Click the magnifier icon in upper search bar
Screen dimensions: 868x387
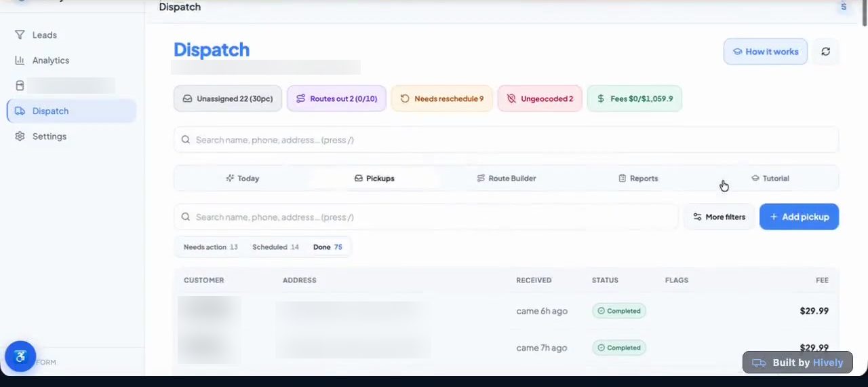(186, 140)
